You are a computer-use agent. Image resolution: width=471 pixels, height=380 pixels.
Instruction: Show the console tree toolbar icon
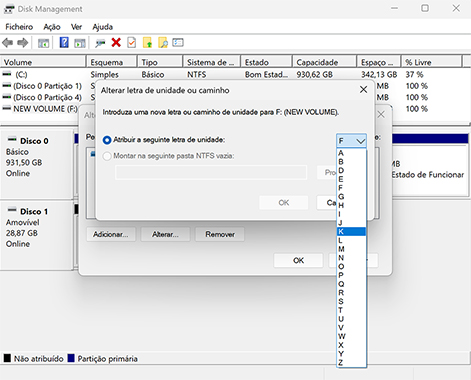pyautogui.click(x=43, y=43)
